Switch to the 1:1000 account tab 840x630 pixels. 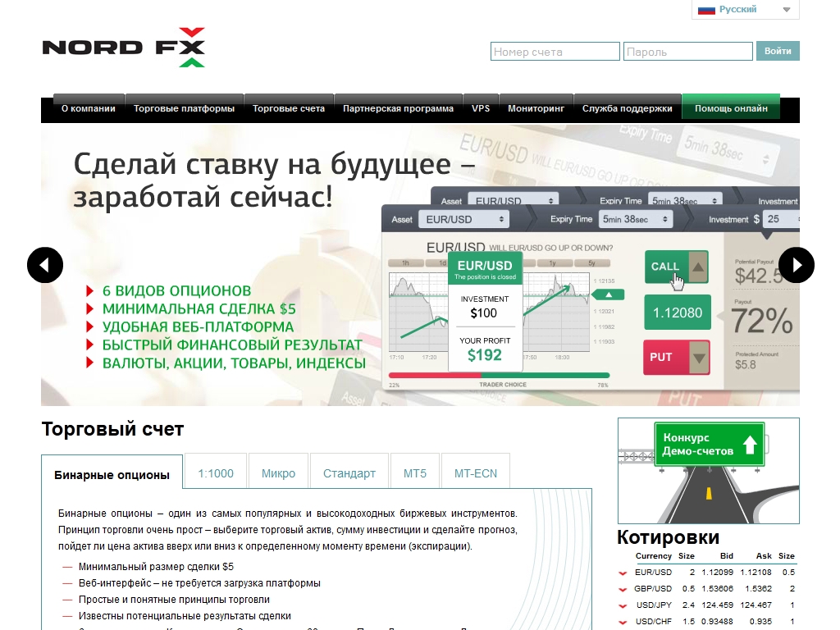[216, 473]
